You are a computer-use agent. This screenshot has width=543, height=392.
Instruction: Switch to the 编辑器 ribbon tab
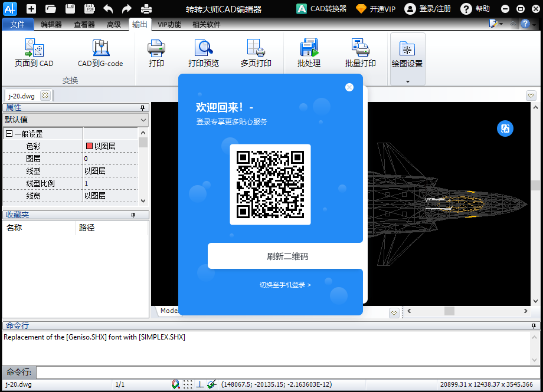[51, 24]
